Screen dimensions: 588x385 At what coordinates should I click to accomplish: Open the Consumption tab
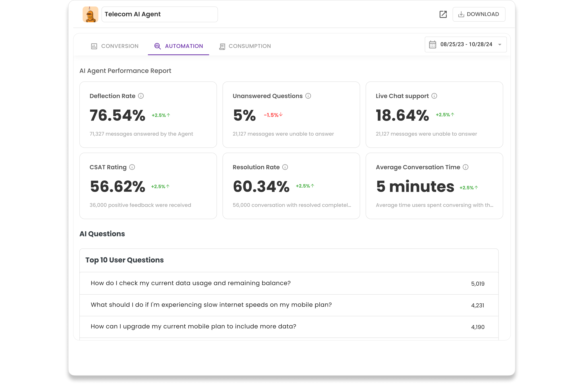click(x=245, y=46)
